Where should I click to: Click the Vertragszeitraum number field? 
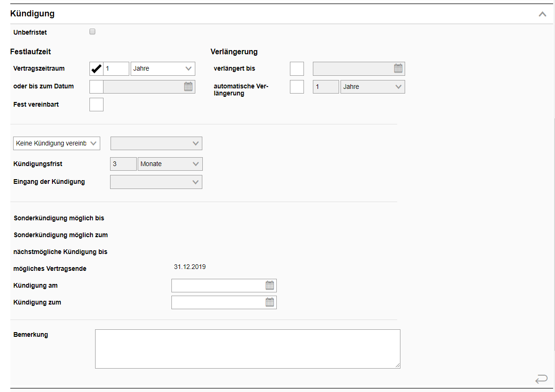[116, 69]
